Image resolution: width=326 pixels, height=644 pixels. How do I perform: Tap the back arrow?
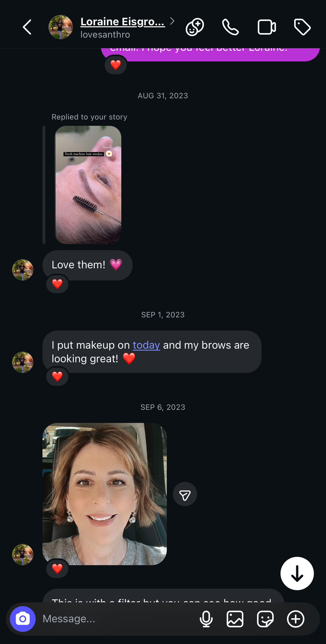pos(27,27)
